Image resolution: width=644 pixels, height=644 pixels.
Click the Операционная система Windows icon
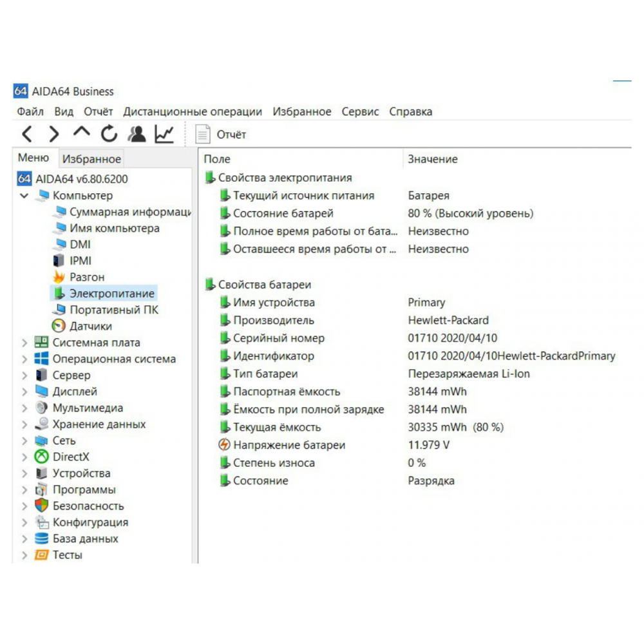click(41, 359)
